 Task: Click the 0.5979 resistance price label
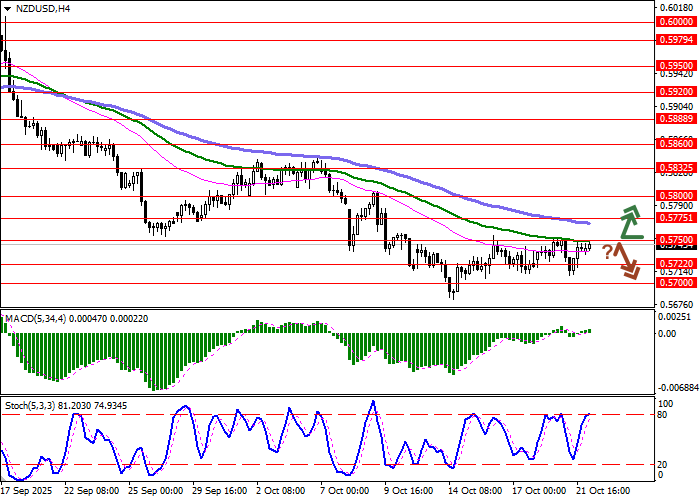click(x=675, y=40)
